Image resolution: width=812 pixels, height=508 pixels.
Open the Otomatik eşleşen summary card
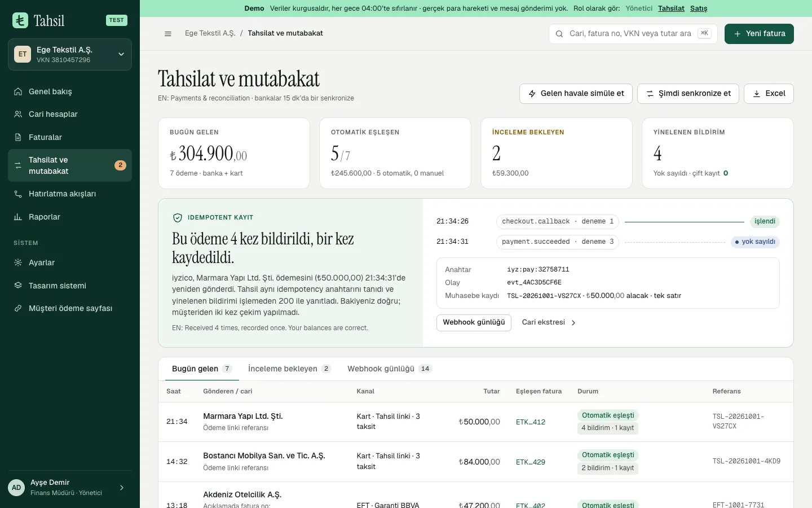click(x=395, y=153)
